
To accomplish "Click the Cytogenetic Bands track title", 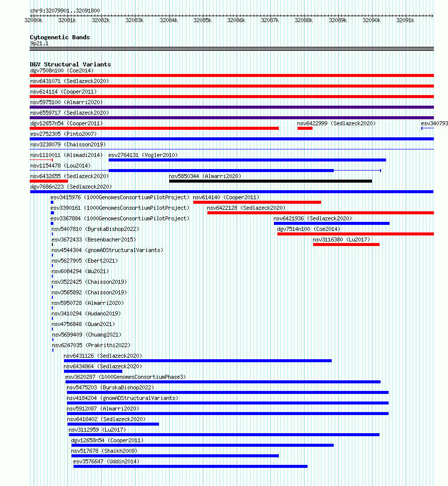I will pyautogui.click(x=60, y=37).
